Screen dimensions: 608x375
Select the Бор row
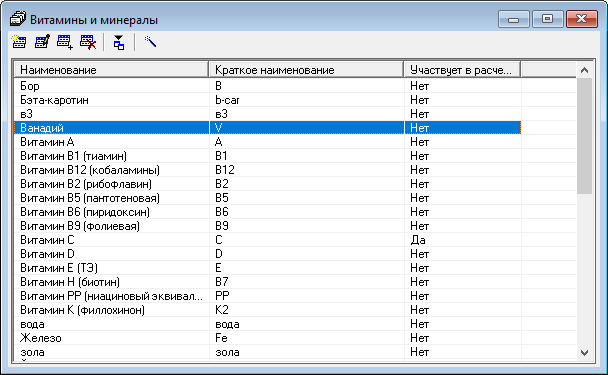(x=268, y=86)
